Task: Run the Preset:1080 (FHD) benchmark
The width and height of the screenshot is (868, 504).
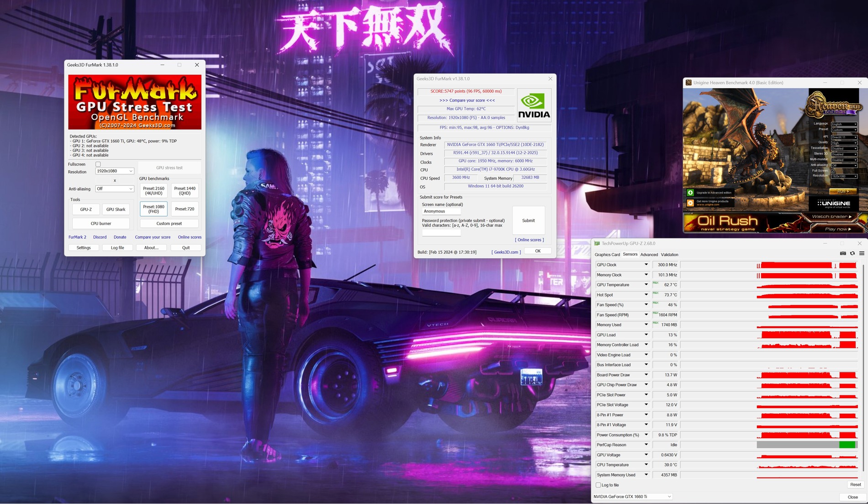Action: (153, 209)
